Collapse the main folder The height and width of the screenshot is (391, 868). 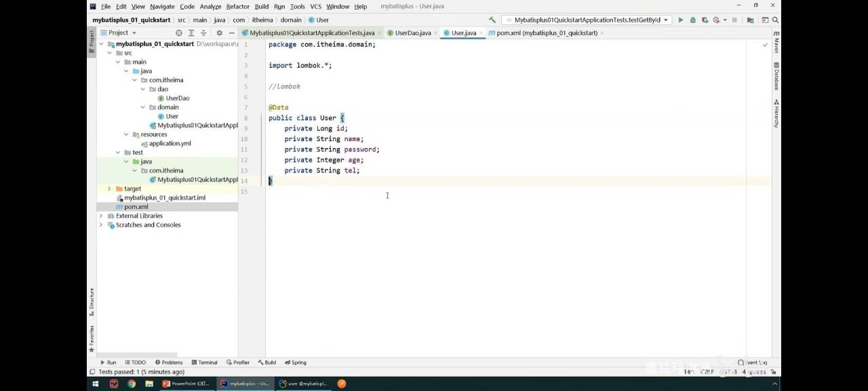[x=117, y=62]
